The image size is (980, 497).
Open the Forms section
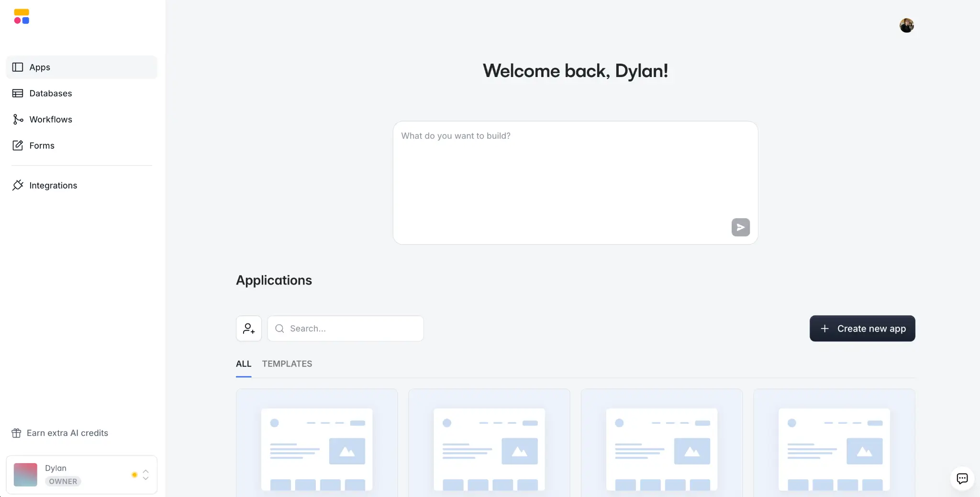(41, 145)
